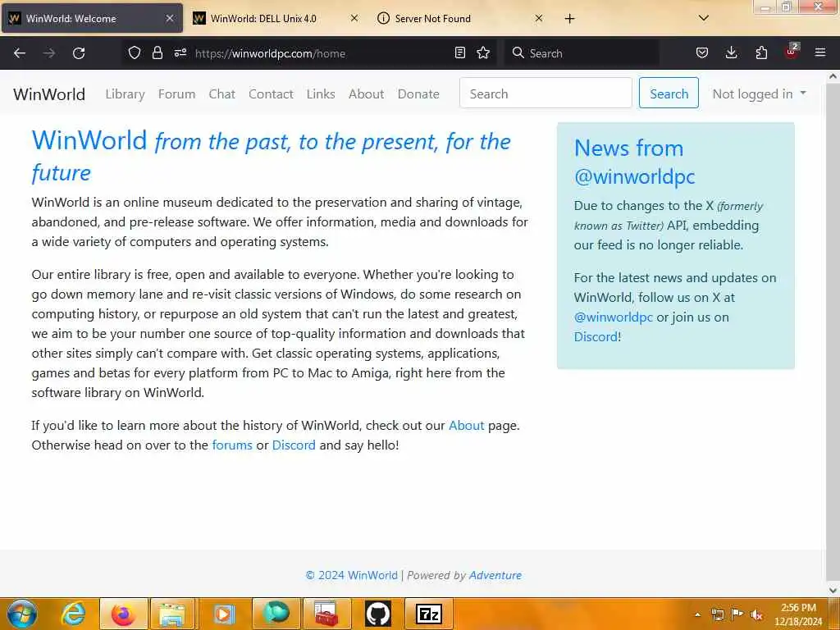Open the Pocket save icon

tap(702, 53)
